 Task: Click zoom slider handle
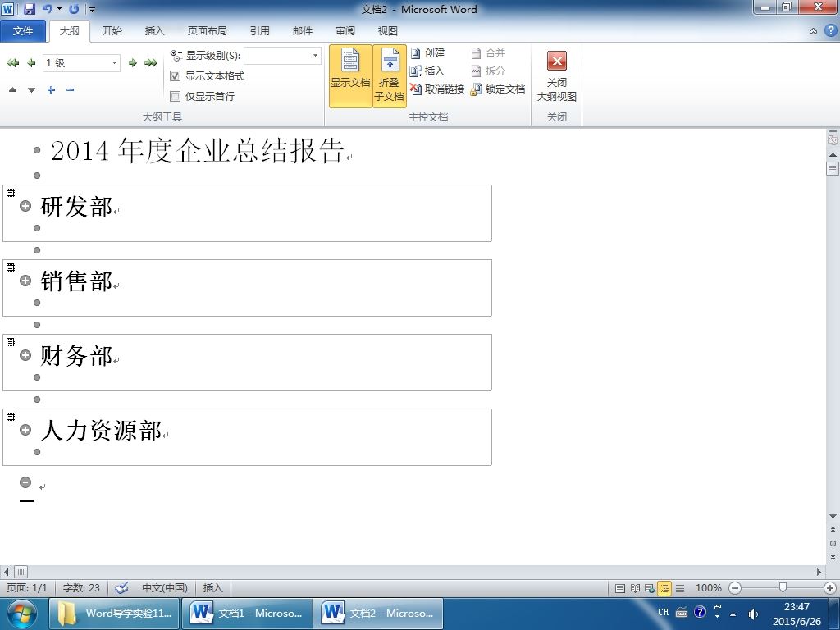[783, 587]
